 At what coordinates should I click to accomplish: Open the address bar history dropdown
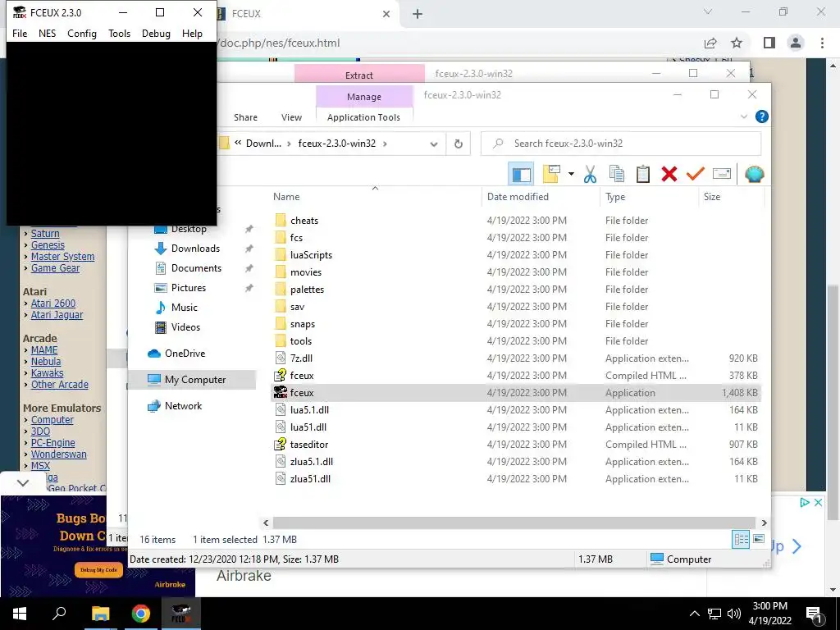(434, 144)
